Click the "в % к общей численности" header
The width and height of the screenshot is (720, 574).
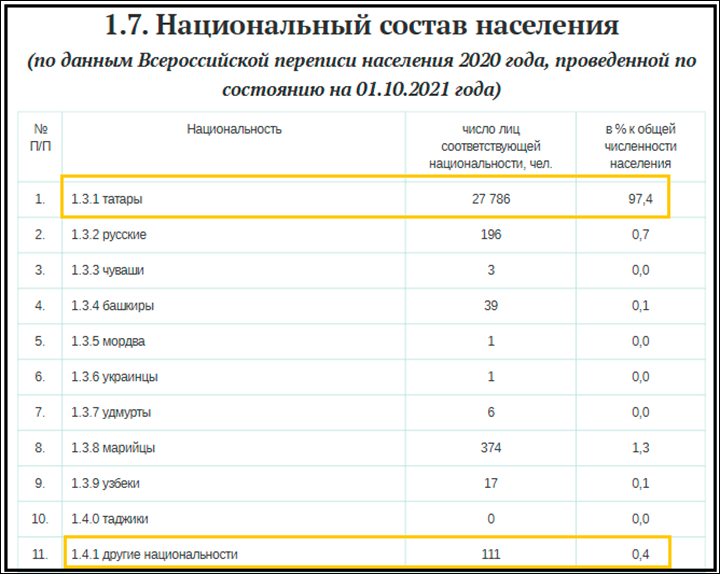[640, 146]
